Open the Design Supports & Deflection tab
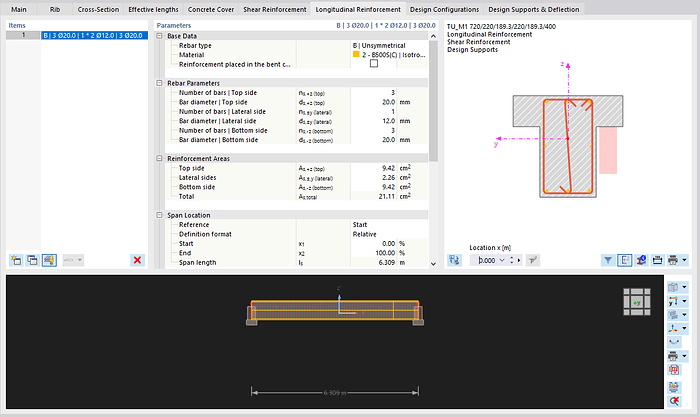The image size is (700, 417). click(533, 9)
